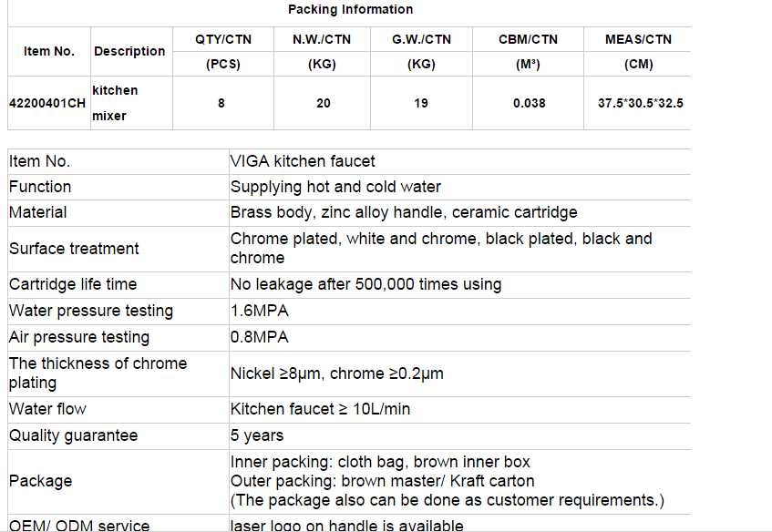The image size is (772, 532).
Task: Click the Material row label
Action: (x=38, y=212)
